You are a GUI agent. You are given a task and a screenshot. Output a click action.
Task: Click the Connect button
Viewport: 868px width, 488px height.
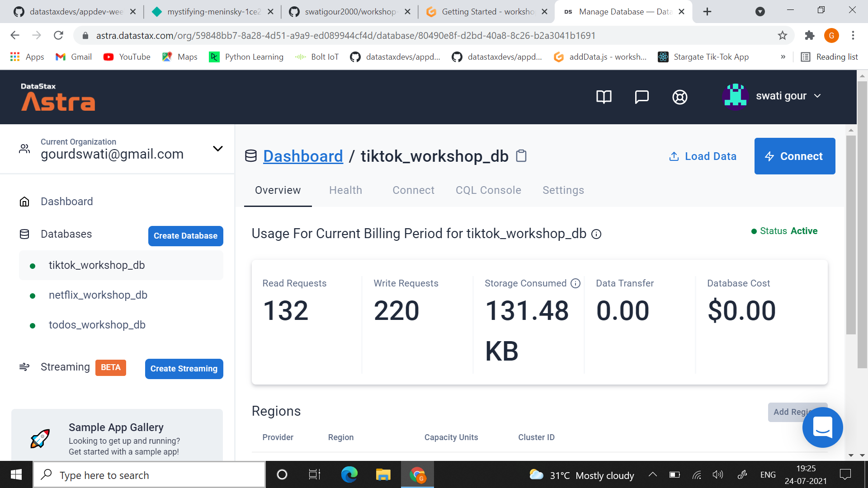pos(794,156)
